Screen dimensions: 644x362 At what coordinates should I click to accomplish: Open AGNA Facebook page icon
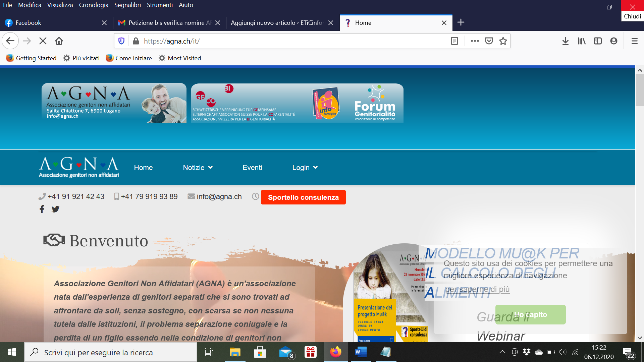point(42,209)
